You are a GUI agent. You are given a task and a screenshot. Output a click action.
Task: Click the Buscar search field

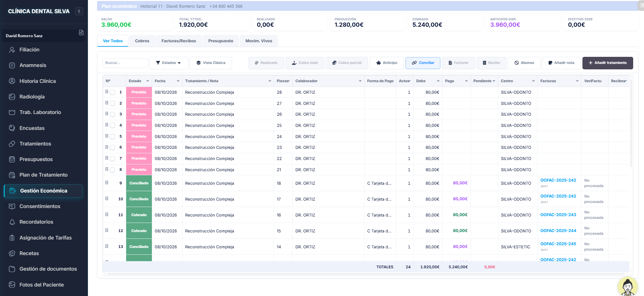click(125, 63)
